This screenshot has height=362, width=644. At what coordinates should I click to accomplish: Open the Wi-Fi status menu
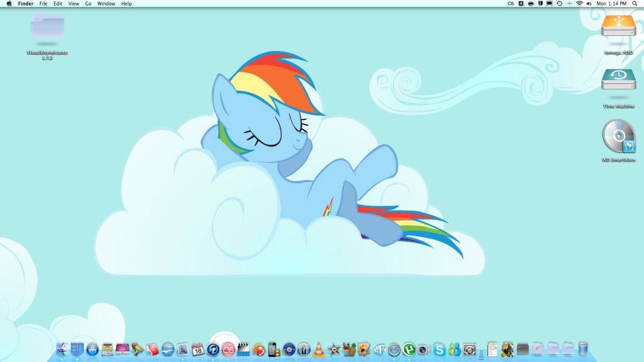579,4
